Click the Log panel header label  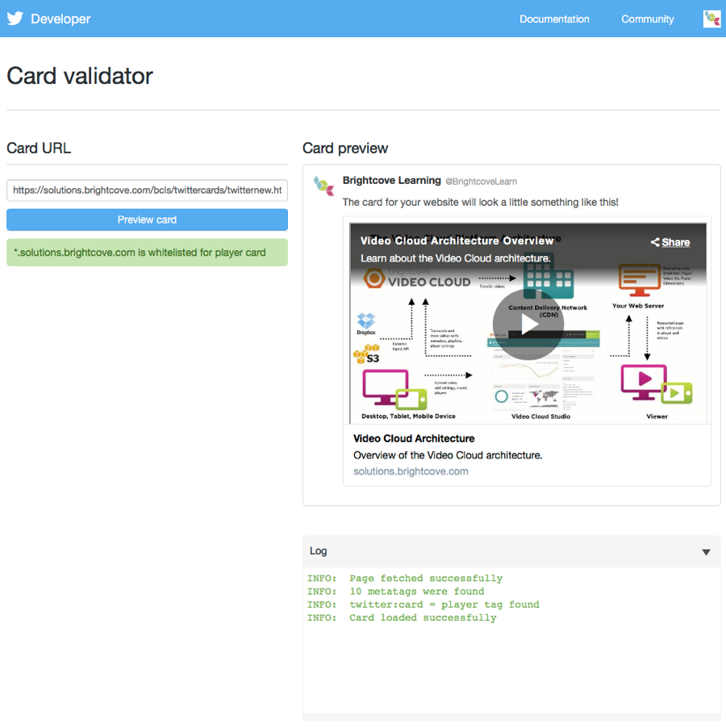point(319,551)
